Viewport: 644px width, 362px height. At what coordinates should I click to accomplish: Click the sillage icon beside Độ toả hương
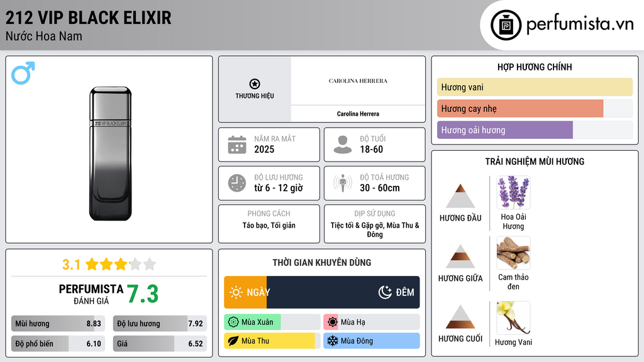tap(343, 183)
